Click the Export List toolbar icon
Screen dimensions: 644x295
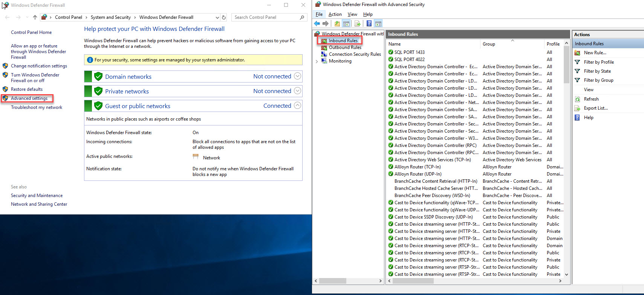[358, 24]
